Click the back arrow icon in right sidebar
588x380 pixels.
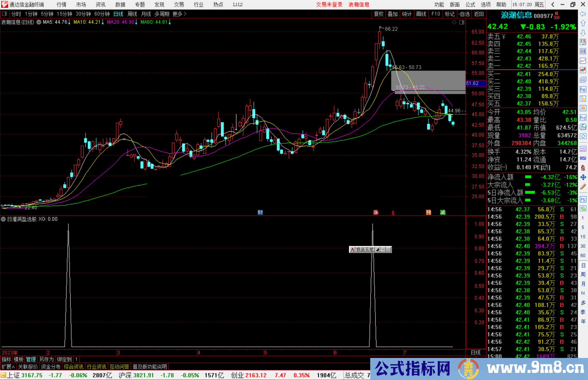point(583,14)
